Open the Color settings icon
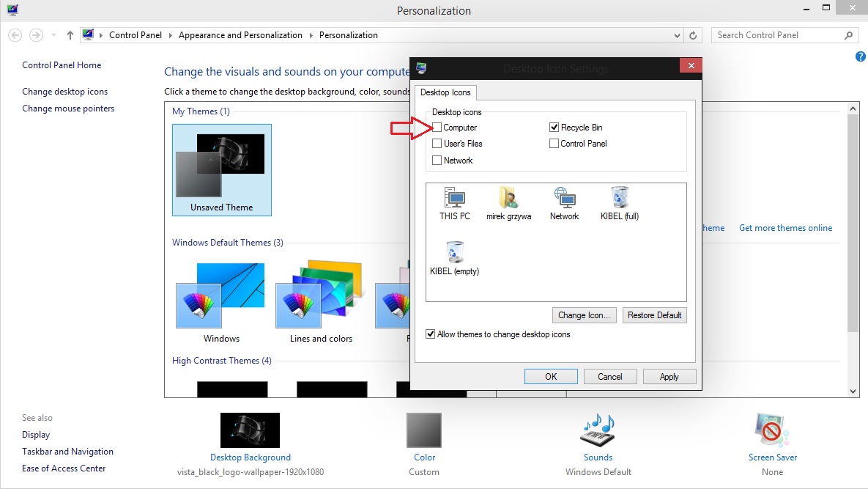The image size is (868, 489). pyautogui.click(x=424, y=430)
